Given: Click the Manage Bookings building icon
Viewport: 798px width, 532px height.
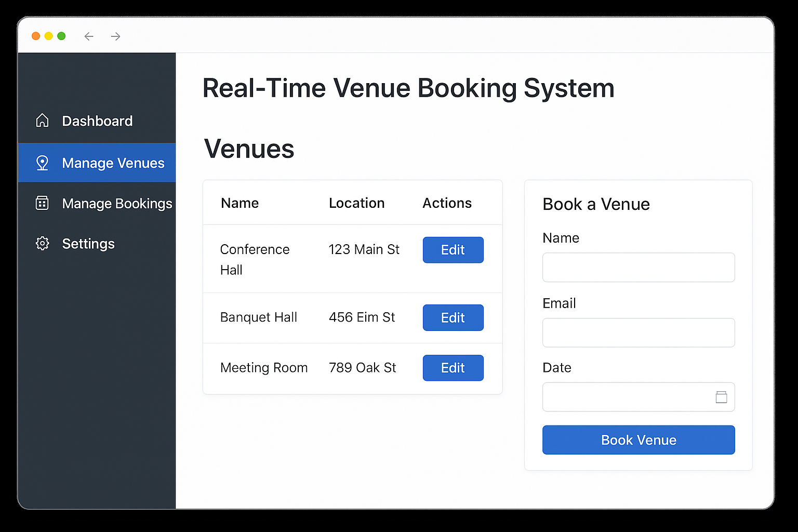Looking at the screenshot, I should click(x=42, y=203).
